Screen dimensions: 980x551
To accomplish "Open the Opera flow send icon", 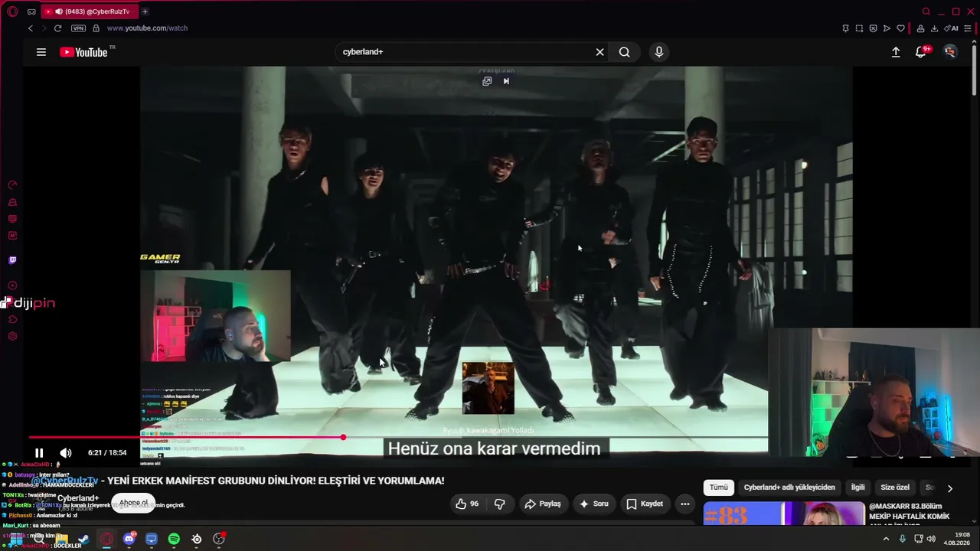I will 887,28.
